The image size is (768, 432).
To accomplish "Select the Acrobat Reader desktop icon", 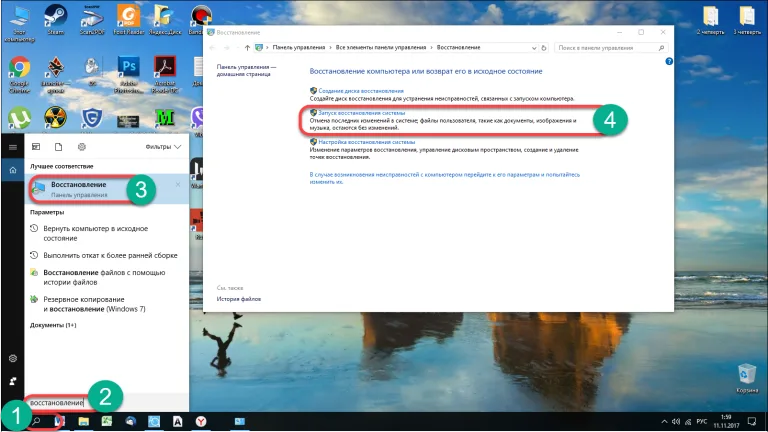I will tap(165, 74).
